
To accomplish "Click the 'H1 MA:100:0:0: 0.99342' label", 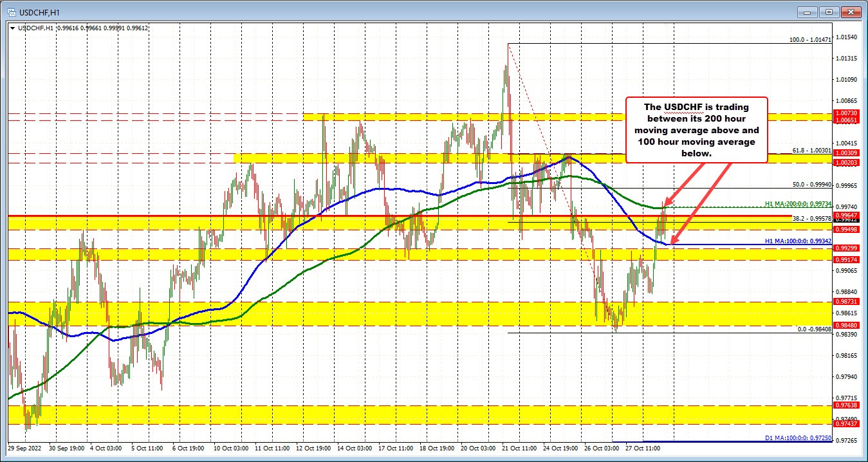I will pos(799,241).
